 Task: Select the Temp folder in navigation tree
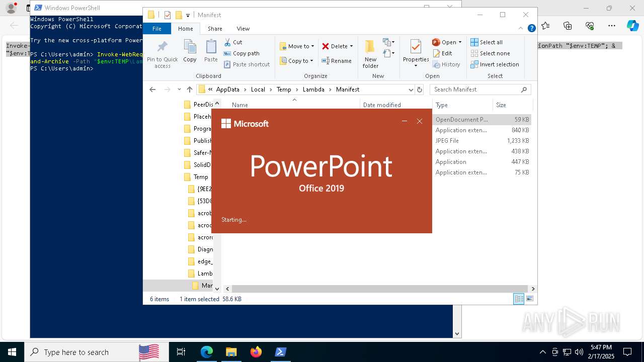(x=201, y=177)
